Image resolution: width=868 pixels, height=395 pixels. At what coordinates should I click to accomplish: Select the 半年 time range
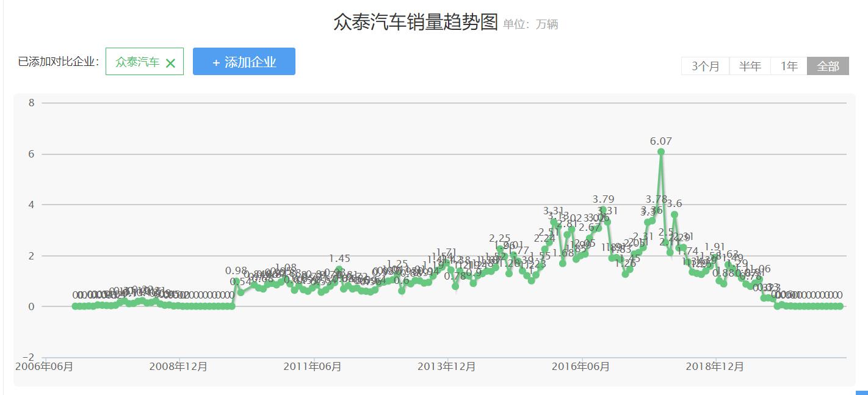point(750,66)
